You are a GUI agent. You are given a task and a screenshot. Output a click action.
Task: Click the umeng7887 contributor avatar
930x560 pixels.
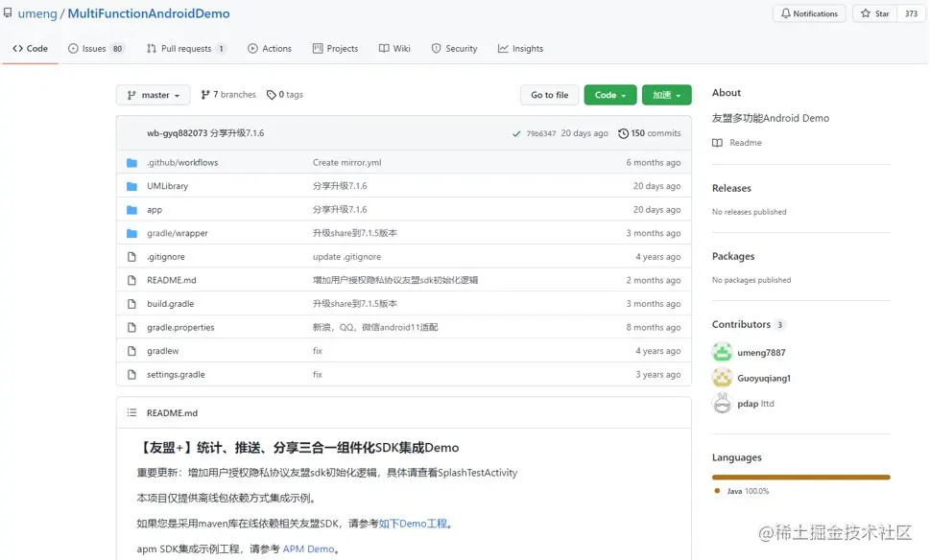click(x=722, y=352)
